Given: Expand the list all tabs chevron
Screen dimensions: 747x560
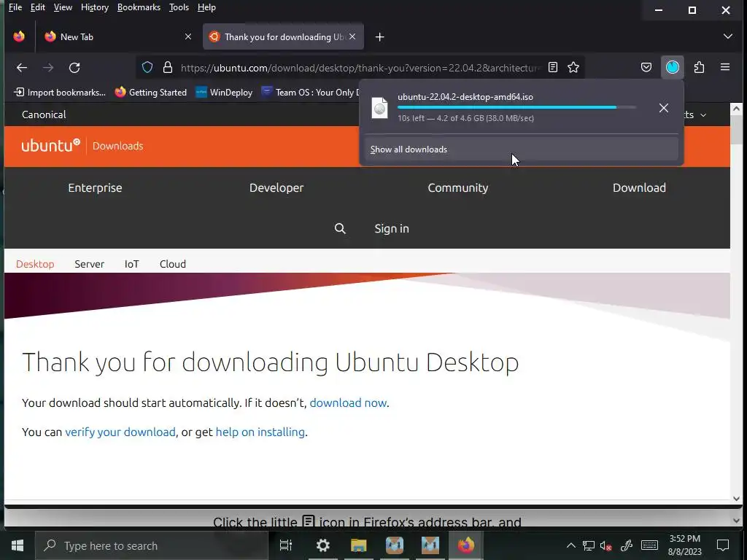Looking at the screenshot, I should [727, 36].
